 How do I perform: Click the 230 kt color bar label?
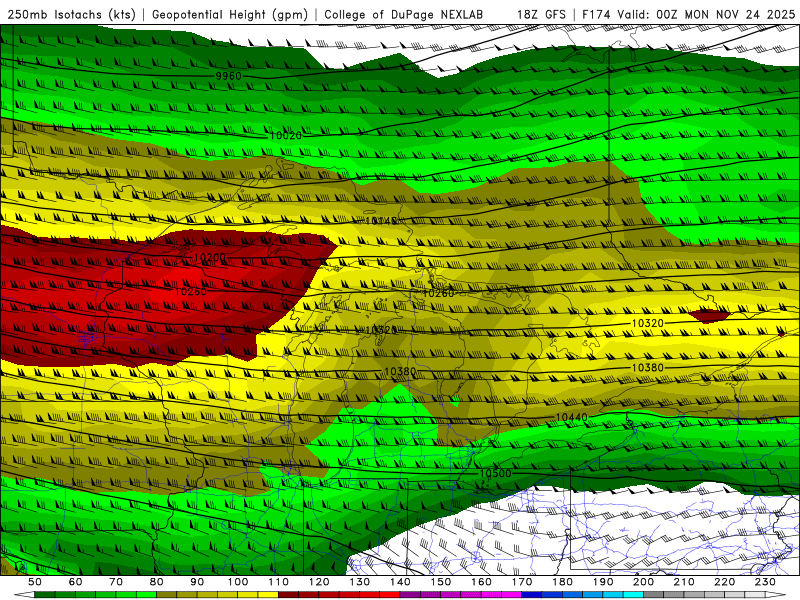(x=765, y=582)
